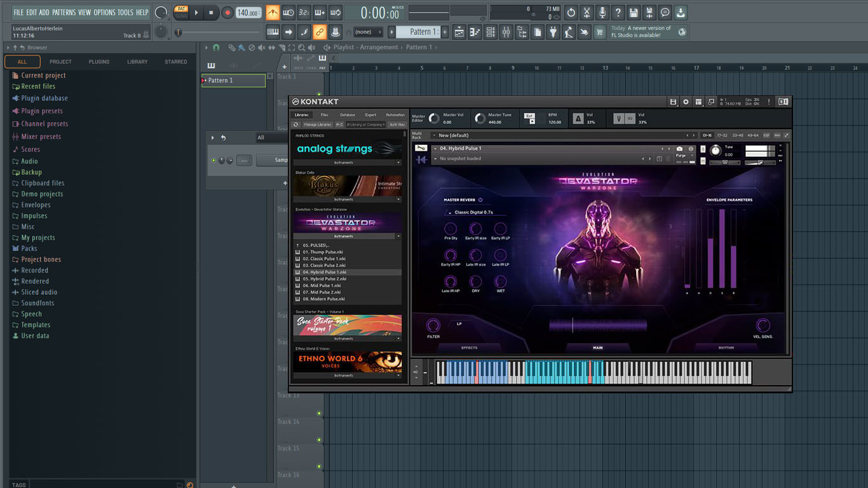Click Manage Libraries button in Kontakt
868x488 pixels.
tap(317, 125)
